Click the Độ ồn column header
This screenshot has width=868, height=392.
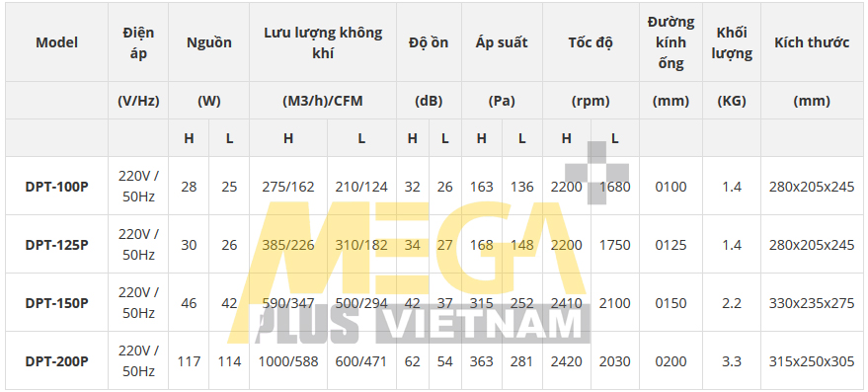tap(429, 42)
